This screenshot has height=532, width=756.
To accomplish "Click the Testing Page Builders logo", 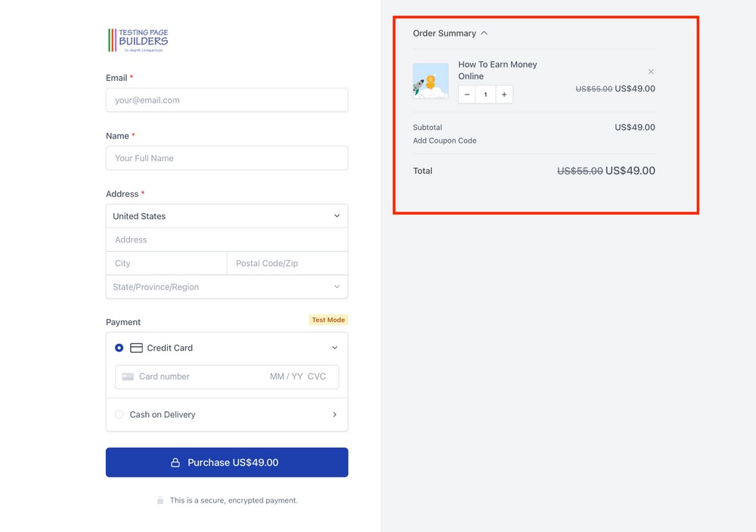I will (x=137, y=39).
